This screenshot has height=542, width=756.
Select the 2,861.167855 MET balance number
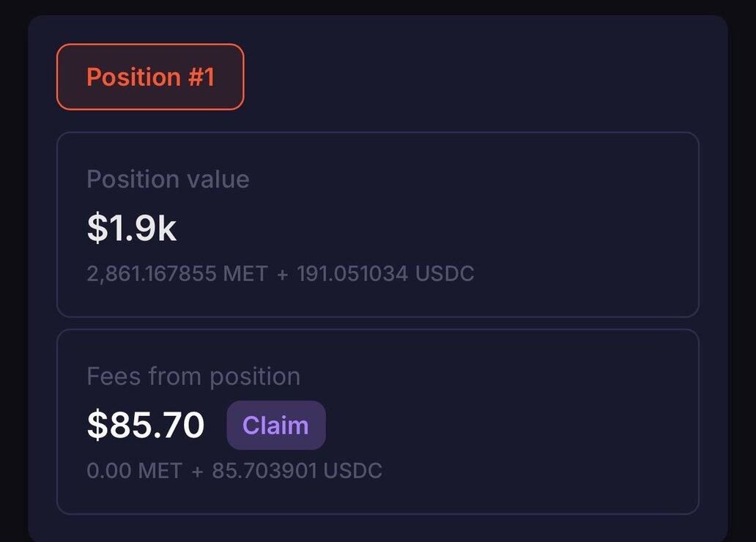point(152,274)
